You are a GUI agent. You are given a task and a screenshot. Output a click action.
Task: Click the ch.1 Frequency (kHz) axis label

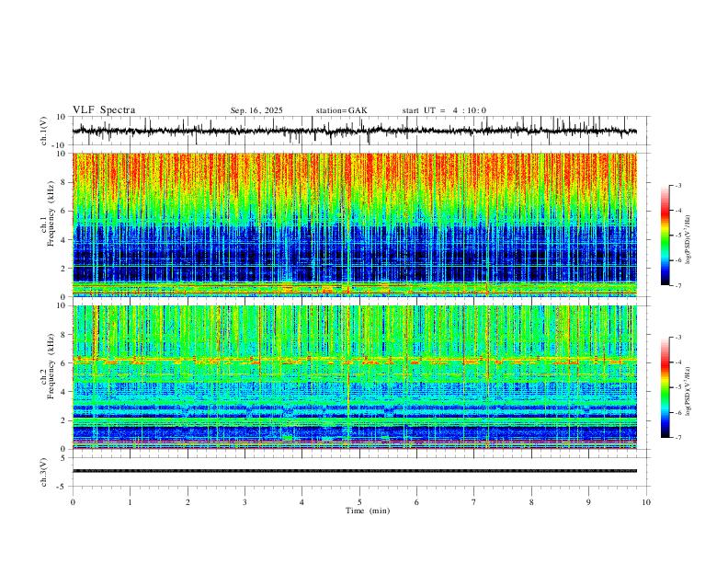pos(48,214)
